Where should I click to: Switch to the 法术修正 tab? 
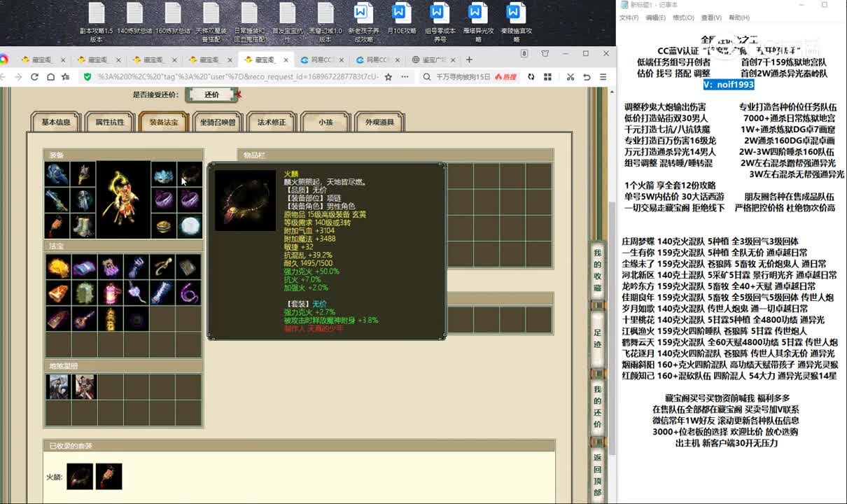[x=272, y=122]
